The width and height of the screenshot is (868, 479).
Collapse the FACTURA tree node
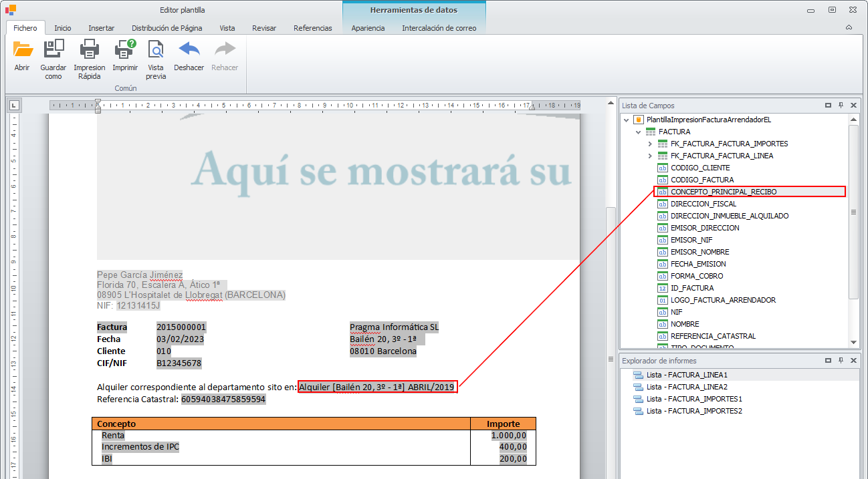pyautogui.click(x=638, y=132)
